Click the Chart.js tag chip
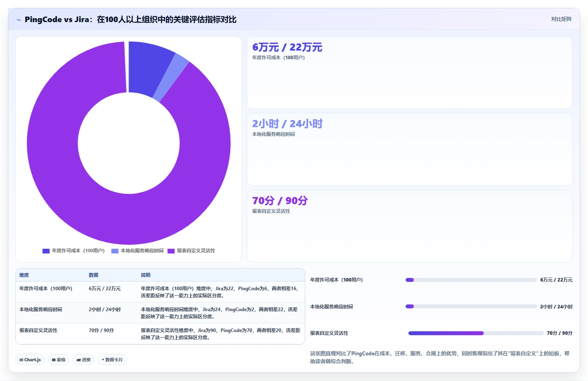The width and height of the screenshot is (588, 381). point(30,360)
